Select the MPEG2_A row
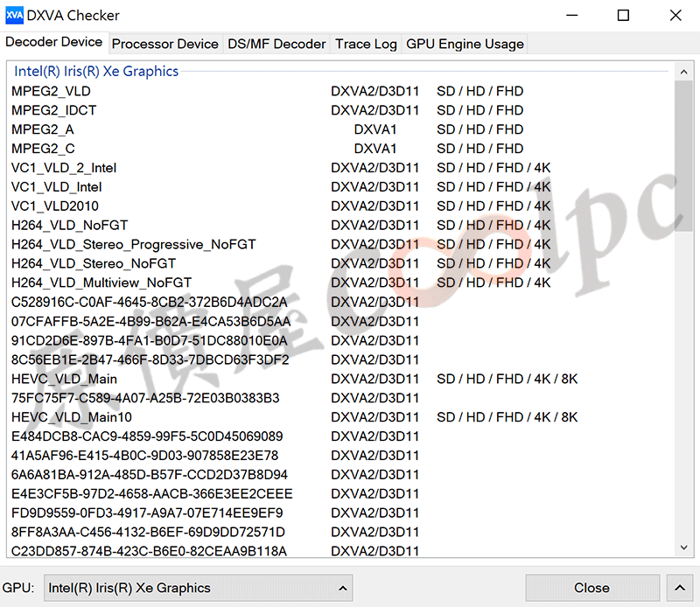This screenshot has height=607, width=700. 340,129
